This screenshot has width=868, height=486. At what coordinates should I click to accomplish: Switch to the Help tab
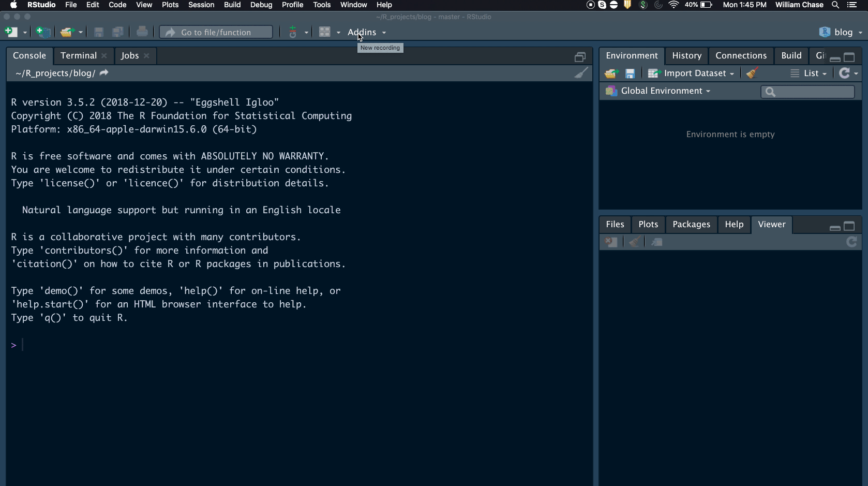point(734,224)
